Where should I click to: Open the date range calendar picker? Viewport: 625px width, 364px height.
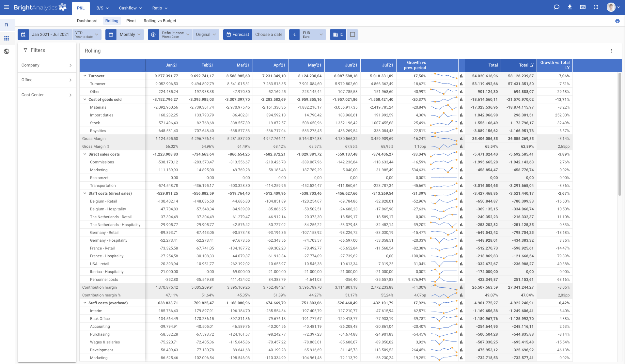click(x=23, y=34)
